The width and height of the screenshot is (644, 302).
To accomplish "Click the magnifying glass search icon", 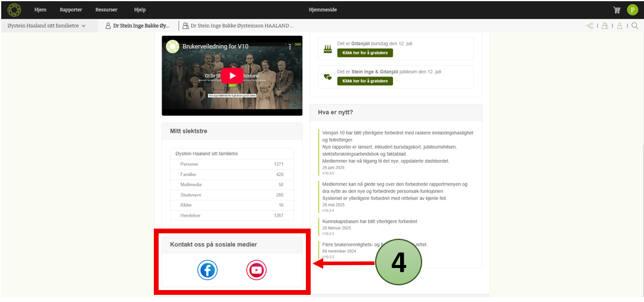I will click(x=634, y=26).
